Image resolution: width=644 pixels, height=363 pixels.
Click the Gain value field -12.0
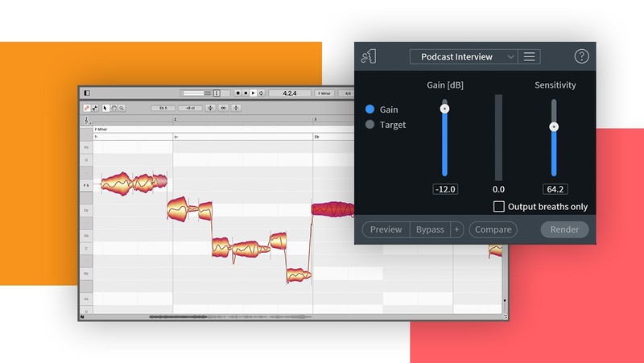pos(445,189)
